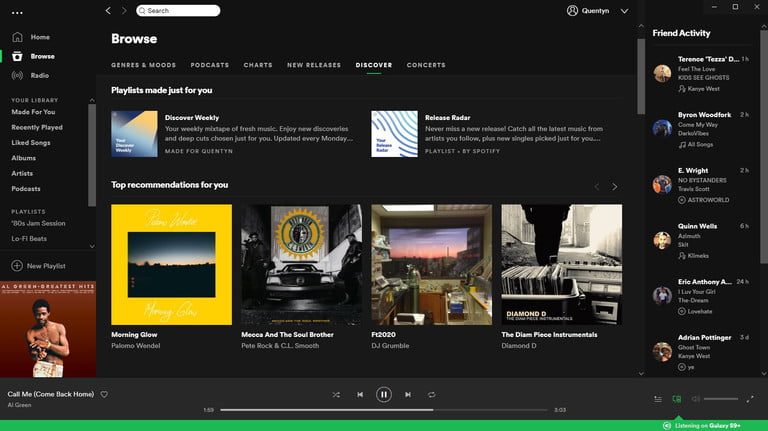Open the Home page in sidebar

pyautogui.click(x=39, y=37)
